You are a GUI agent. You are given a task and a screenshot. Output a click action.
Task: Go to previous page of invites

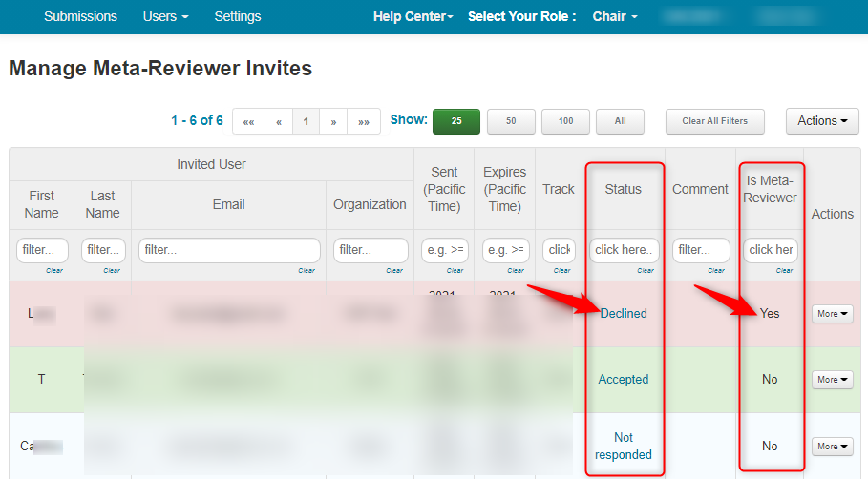click(279, 122)
